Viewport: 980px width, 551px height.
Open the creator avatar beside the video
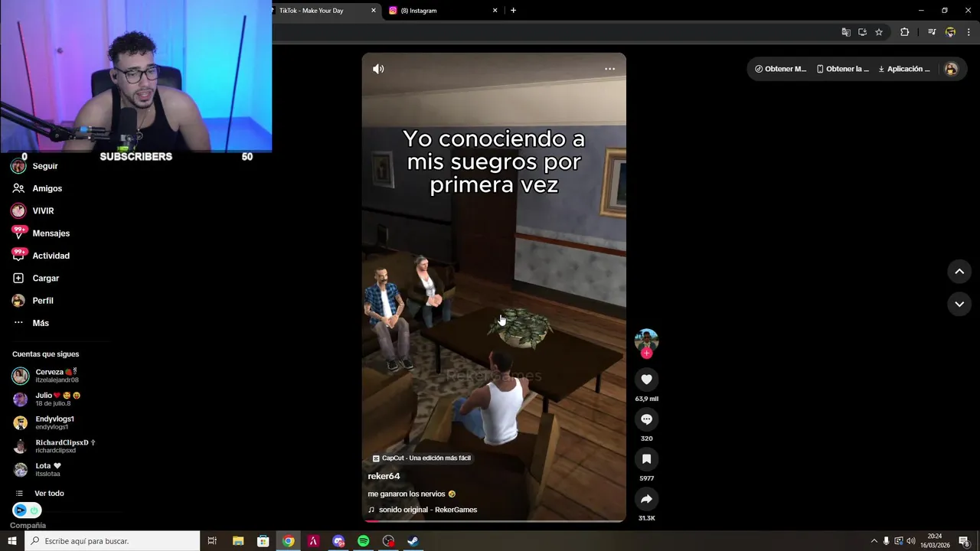[x=646, y=340]
